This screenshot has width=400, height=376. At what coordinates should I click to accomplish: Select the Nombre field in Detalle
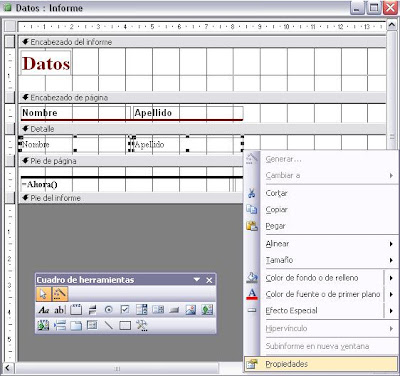[x=74, y=144]
